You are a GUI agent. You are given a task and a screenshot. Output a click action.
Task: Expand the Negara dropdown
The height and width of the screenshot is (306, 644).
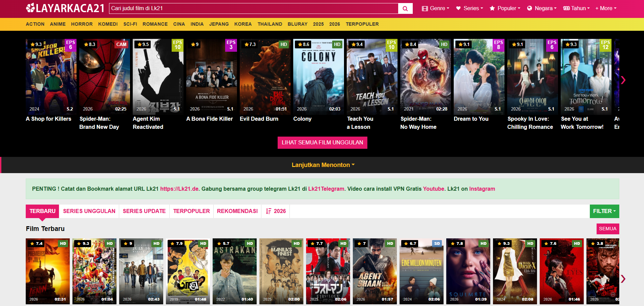click(542, 8)
